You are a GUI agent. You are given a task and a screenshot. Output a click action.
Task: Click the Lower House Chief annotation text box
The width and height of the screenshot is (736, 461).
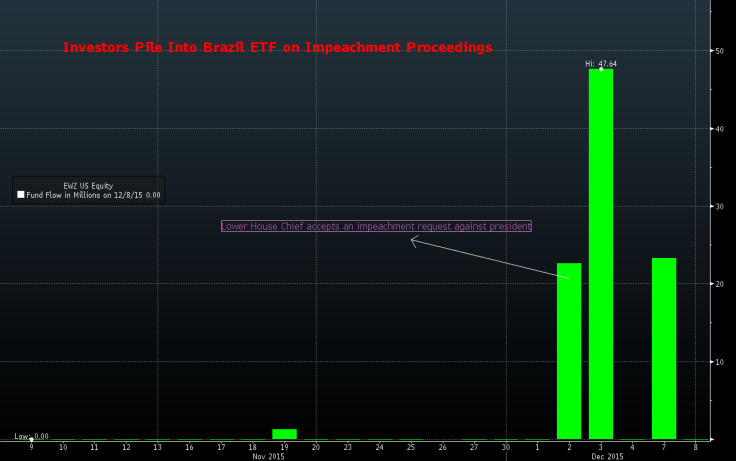pyautogui.click(x=376, y=226)
